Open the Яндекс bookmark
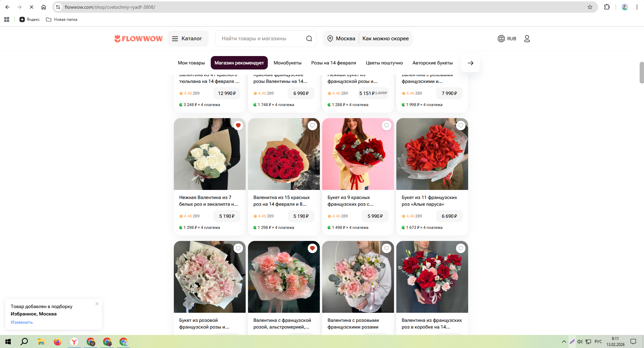The image size is (644, 348). click(30, 19)
